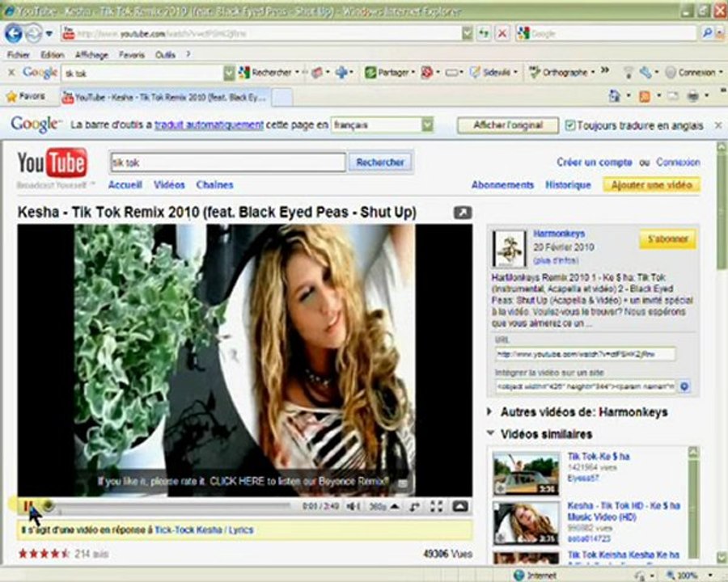This screenshot has width=728, height=582.
Task: Collapse the Vidéos similaires section
Action: coord(490,433)
